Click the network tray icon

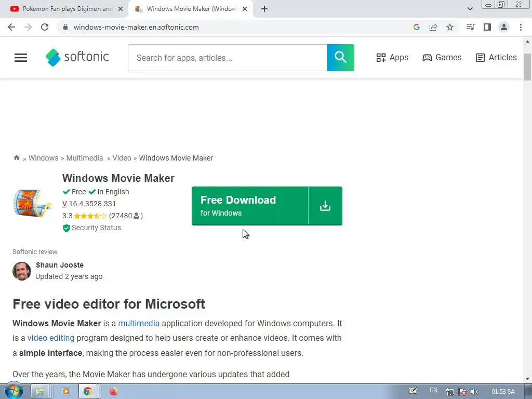450,392
